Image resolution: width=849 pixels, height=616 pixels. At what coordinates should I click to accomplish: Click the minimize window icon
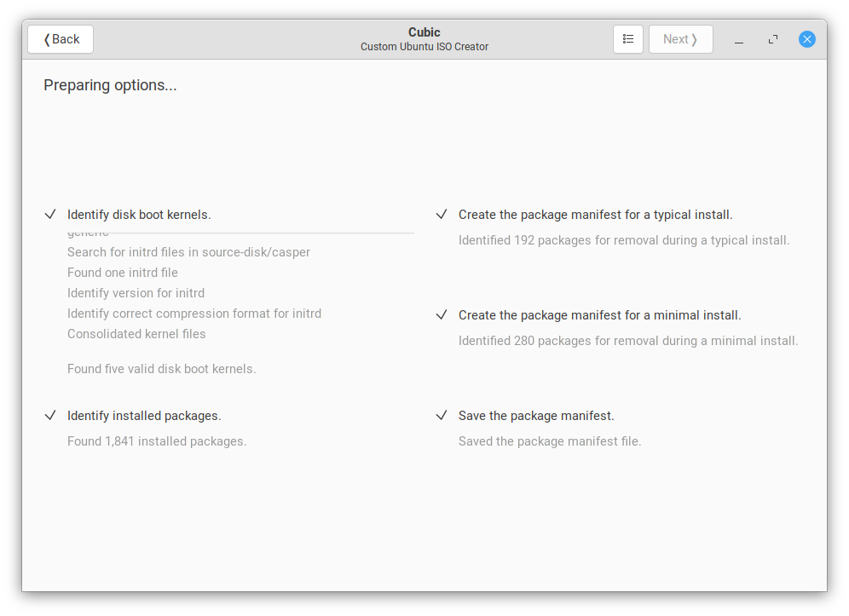click(738, 39)
